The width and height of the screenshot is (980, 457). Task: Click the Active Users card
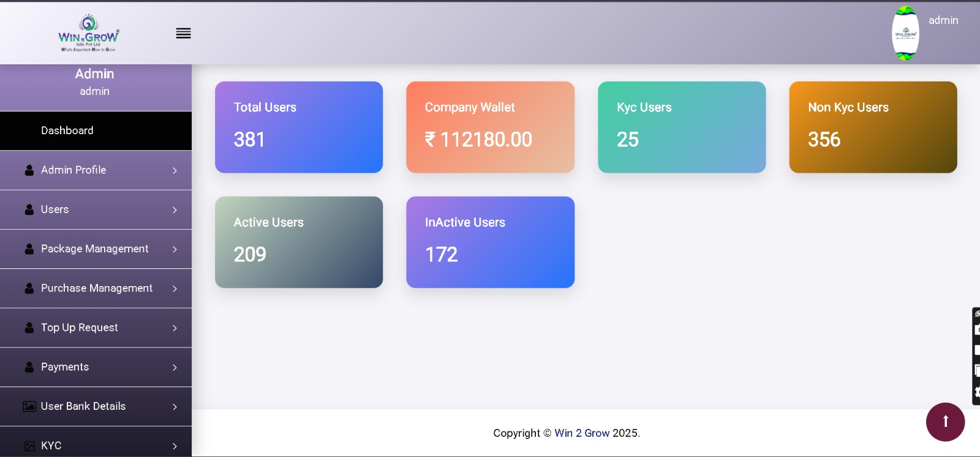coord(299,242)
